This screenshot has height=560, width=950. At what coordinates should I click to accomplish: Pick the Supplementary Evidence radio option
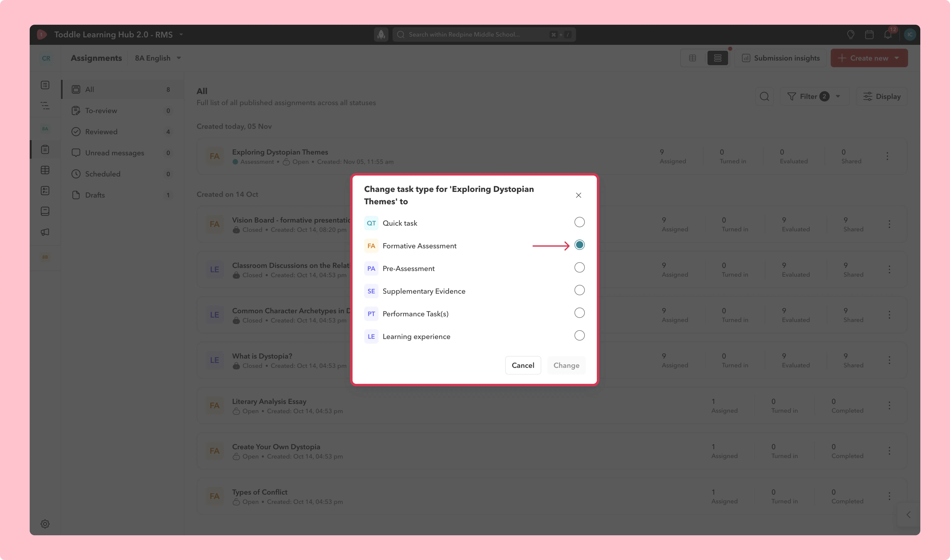pos(579,290)
